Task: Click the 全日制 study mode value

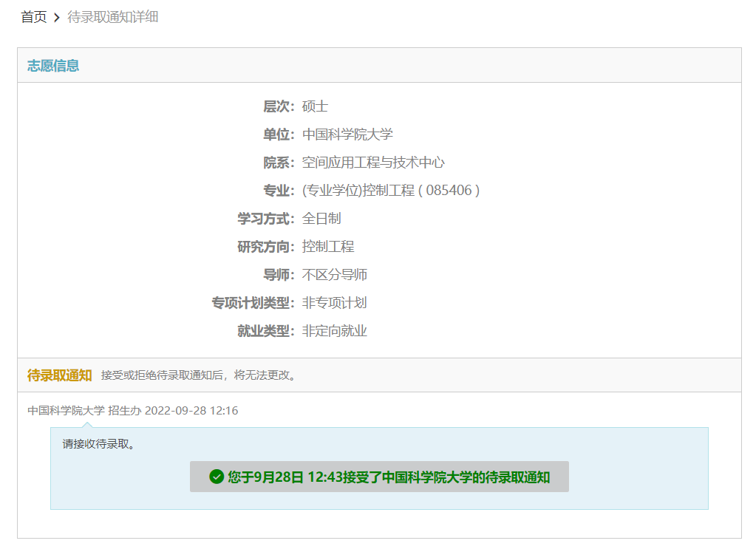Action: click(x=321, y=219)
